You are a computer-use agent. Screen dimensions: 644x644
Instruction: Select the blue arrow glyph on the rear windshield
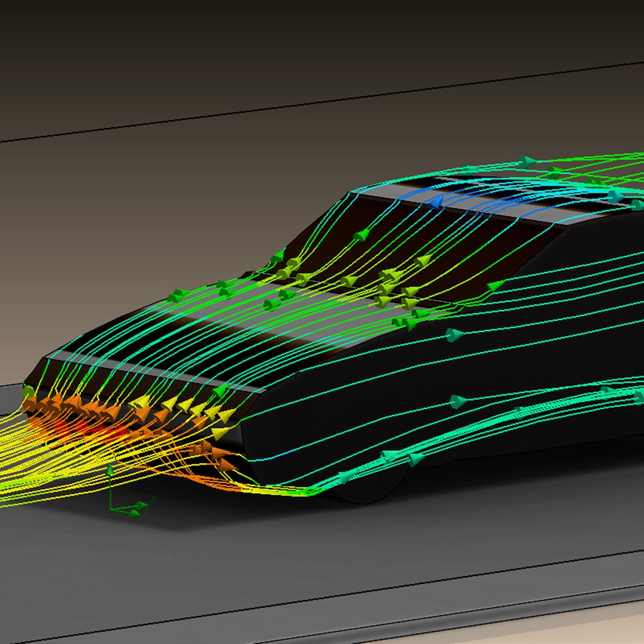click(435, 204)
